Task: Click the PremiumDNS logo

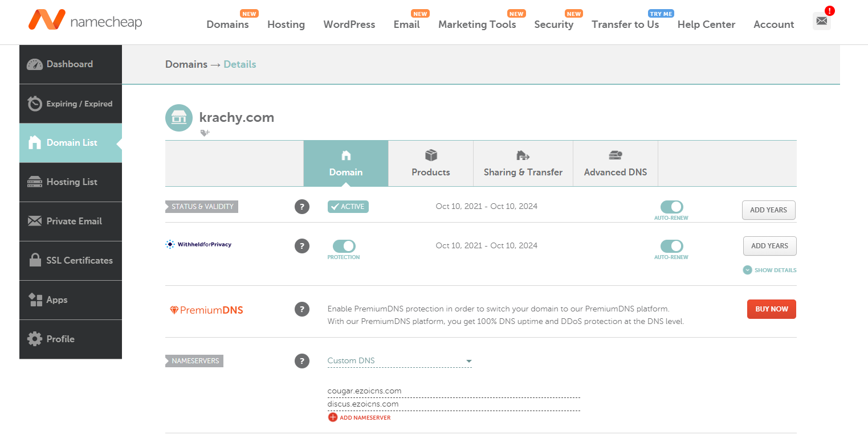Action: point(206,310)
